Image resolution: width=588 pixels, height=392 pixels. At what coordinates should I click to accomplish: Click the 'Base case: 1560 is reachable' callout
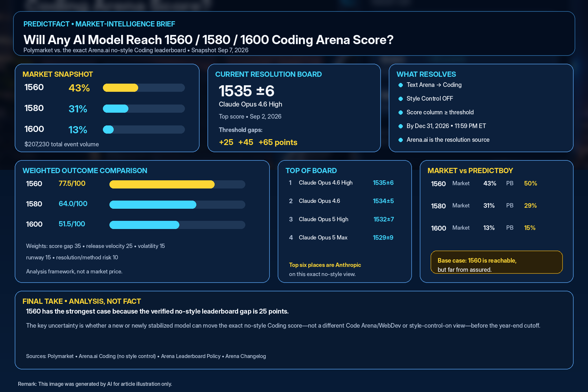[x=497, y=262]
